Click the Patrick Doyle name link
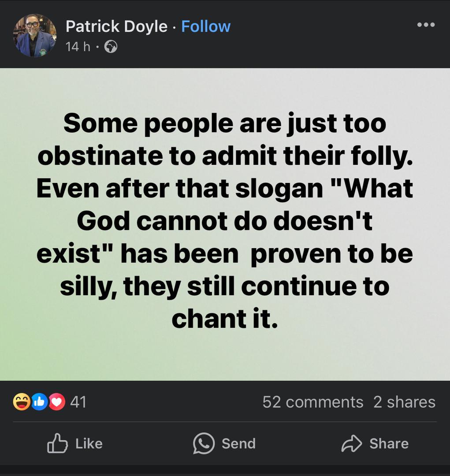The image size is (450, 476). click(116, 26)
